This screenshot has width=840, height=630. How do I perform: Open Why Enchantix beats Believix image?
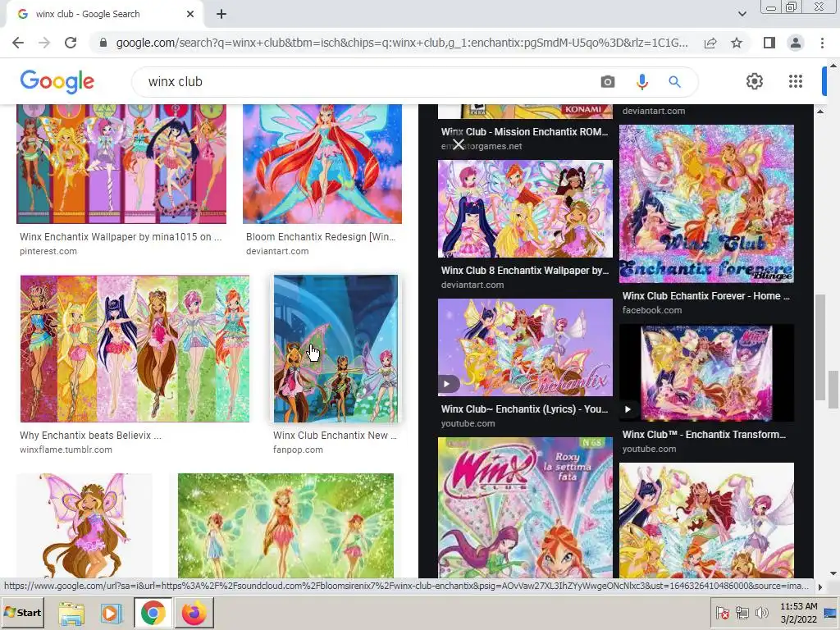pyautogui.click(x=135, y=349)
